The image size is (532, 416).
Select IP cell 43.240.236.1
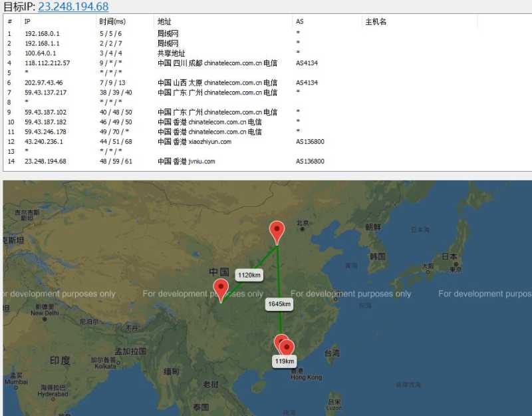tap(44, 142)
